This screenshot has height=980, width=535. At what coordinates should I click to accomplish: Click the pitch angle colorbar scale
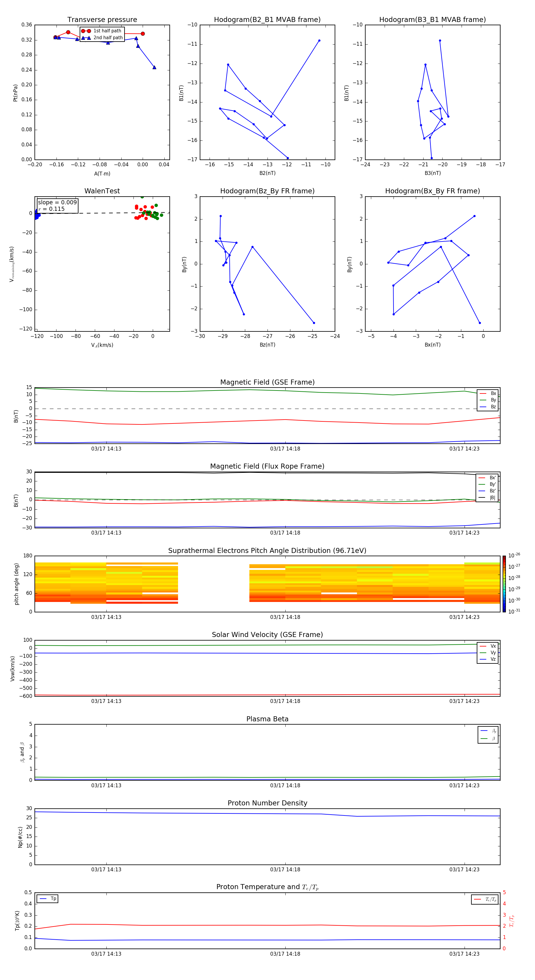pos(504,584)
